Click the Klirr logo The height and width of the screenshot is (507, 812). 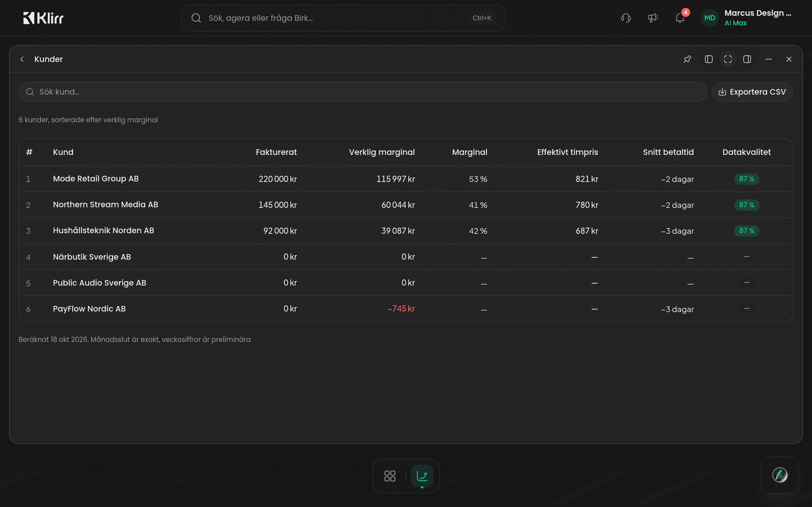coord(43,18)
